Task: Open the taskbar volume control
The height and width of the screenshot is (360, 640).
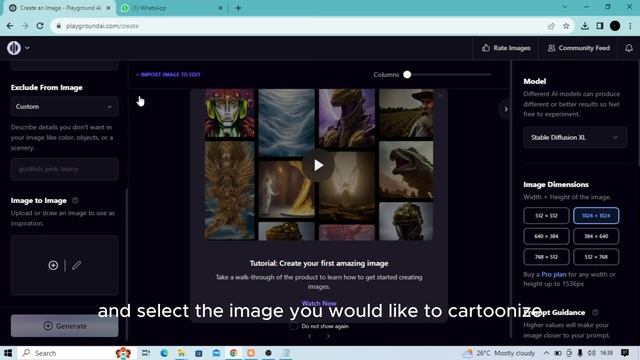Action: click(591, 353)
